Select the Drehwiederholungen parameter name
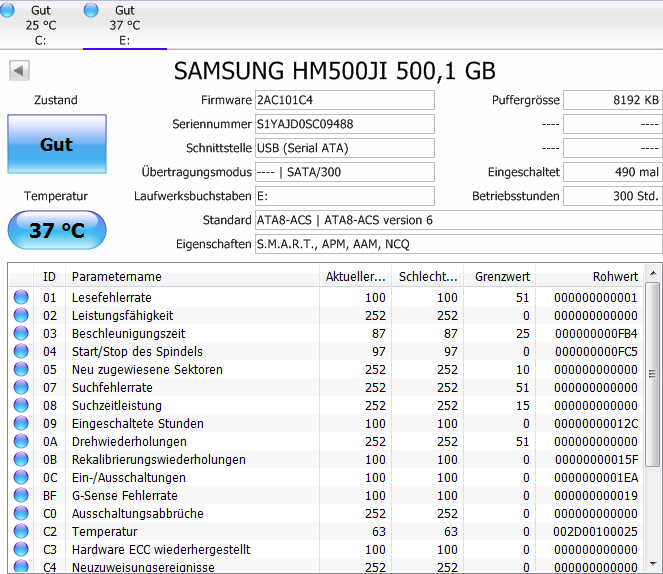The width and height of the screenshot is (663, 574). 129,442
